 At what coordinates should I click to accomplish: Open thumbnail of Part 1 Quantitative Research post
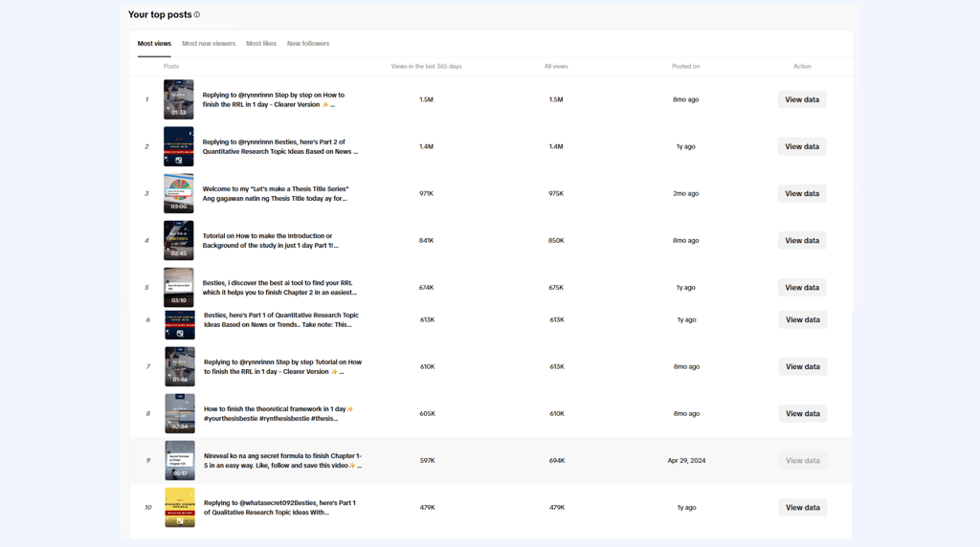point(180,325)
